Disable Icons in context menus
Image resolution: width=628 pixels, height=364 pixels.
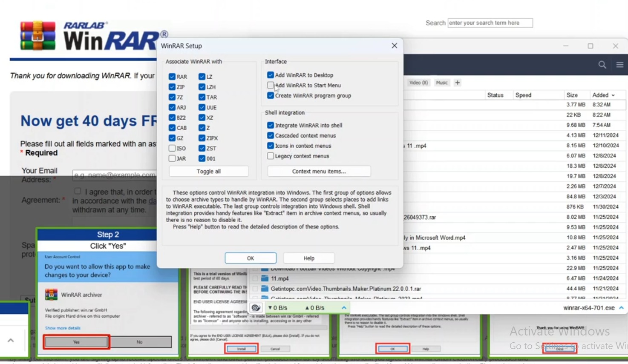point(271,146)
